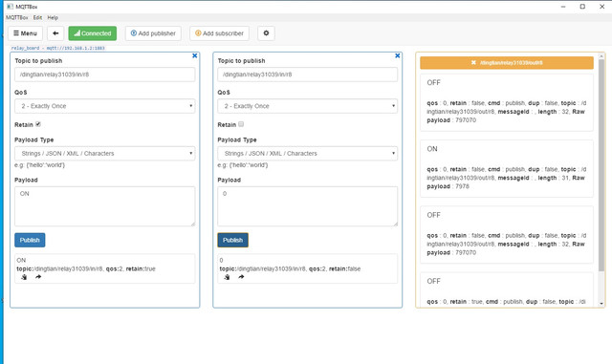Unsubscribe from out/r8 topic orange bar
This screenshot has height=364, width=612.
[507, 63]
